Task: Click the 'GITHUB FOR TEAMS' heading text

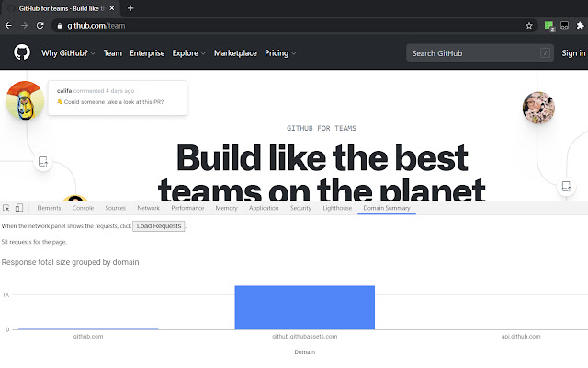Action: coord(322,129)
